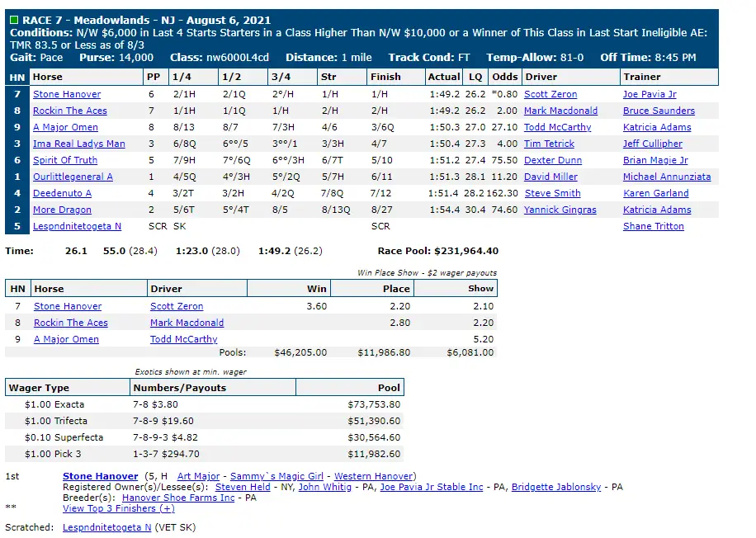Click the RACE 7 - Meadowlands heading
This screenshot has width=756, height=538.
pos(147,21)
